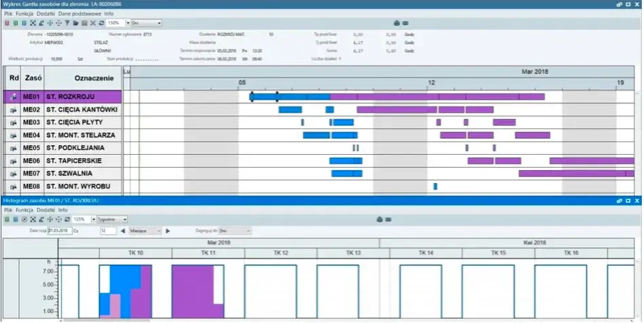This screenshot has height=323, width=644.
Task: Select the ME03 ST. CIĘCIA PŁYTY resource row
Action: [63, 122]
